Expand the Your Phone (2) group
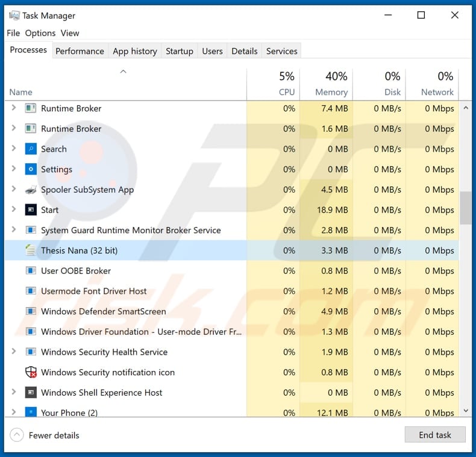Screen dimensions: 476x457 [13, 412]
